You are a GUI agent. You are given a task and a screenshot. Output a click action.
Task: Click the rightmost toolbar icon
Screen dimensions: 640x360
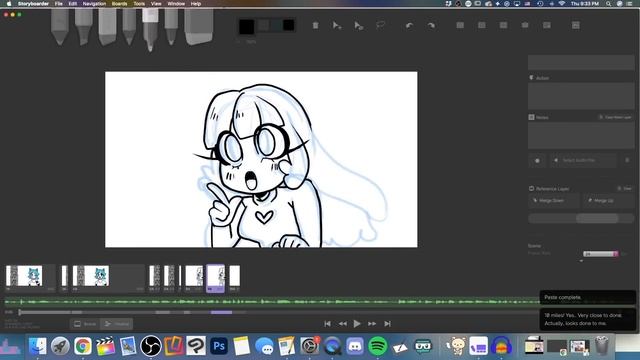point(576,25)
